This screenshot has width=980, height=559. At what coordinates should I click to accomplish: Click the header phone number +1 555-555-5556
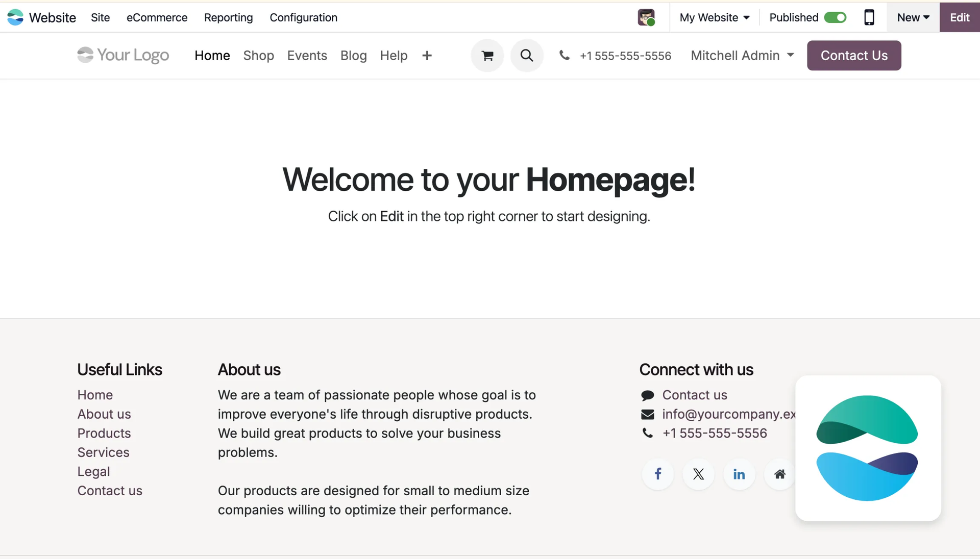click(x=625, y=56)
